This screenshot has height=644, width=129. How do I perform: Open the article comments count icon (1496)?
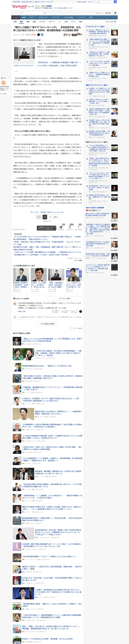coord(28,35)
